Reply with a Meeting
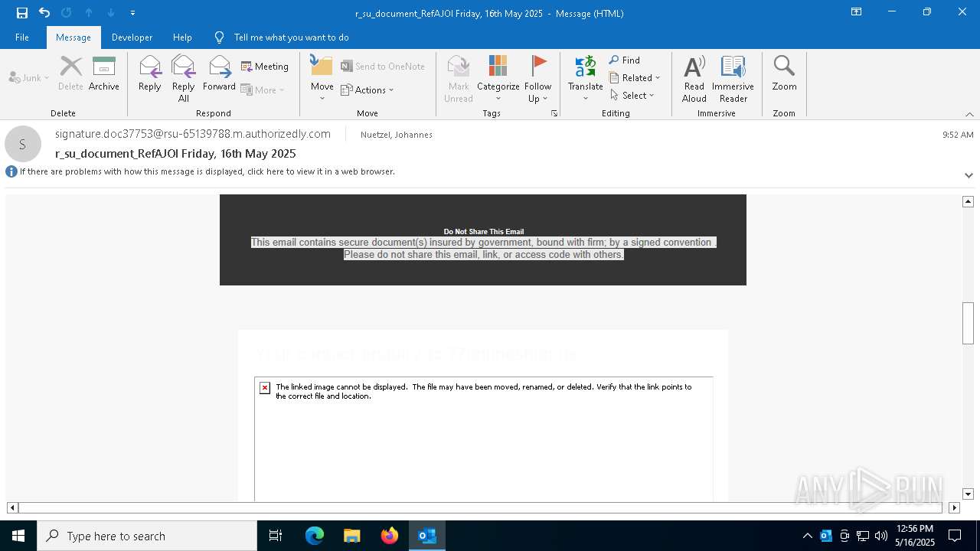The height and width of the screenshot is (551, 980). (265, 67)
